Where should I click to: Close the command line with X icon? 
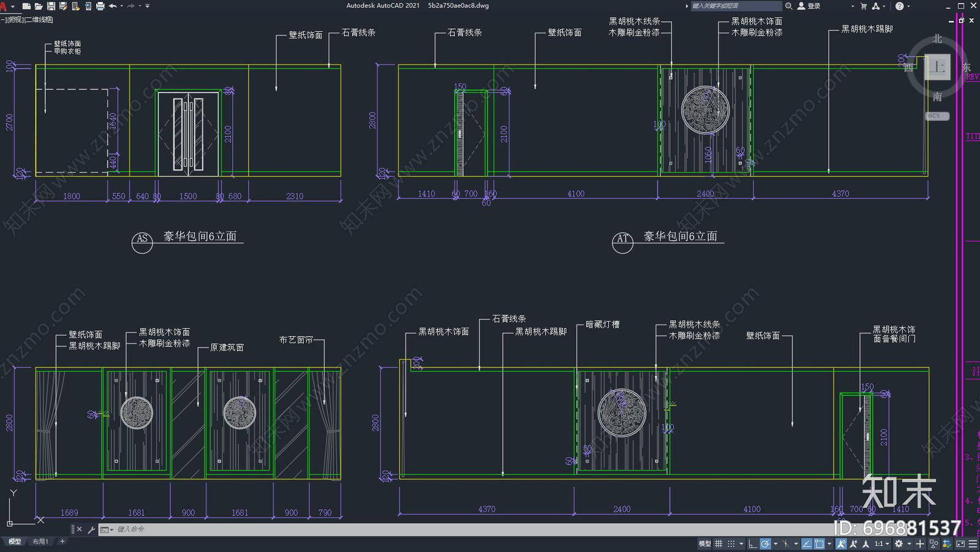(x=79, y=529)
